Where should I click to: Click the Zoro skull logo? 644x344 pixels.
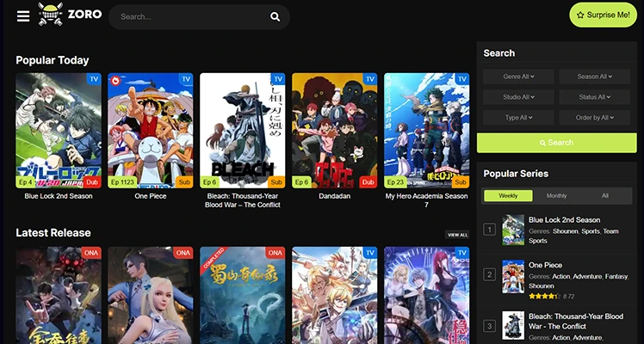click(52, 15)
